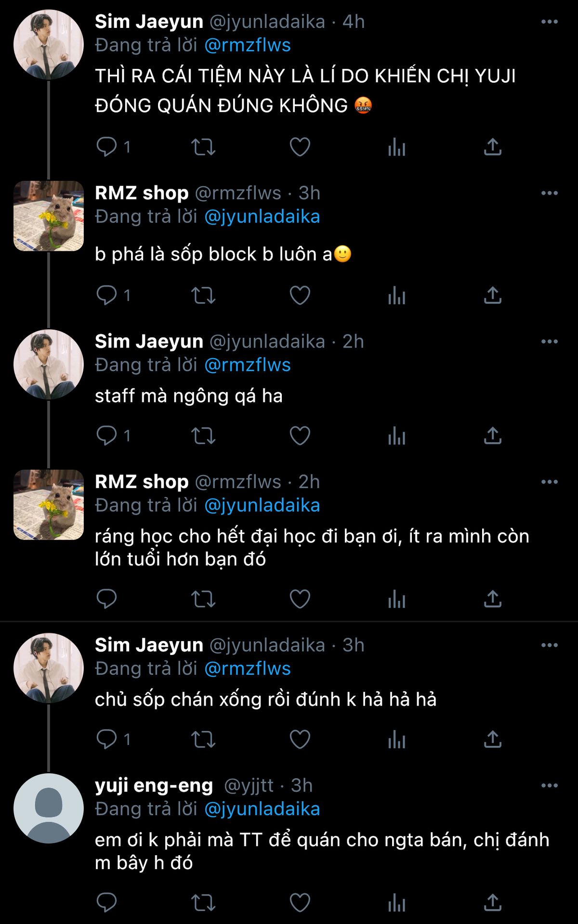
Task: Retweet the "staff mà ngông qá ha" tweet
Action: (203, 436)
